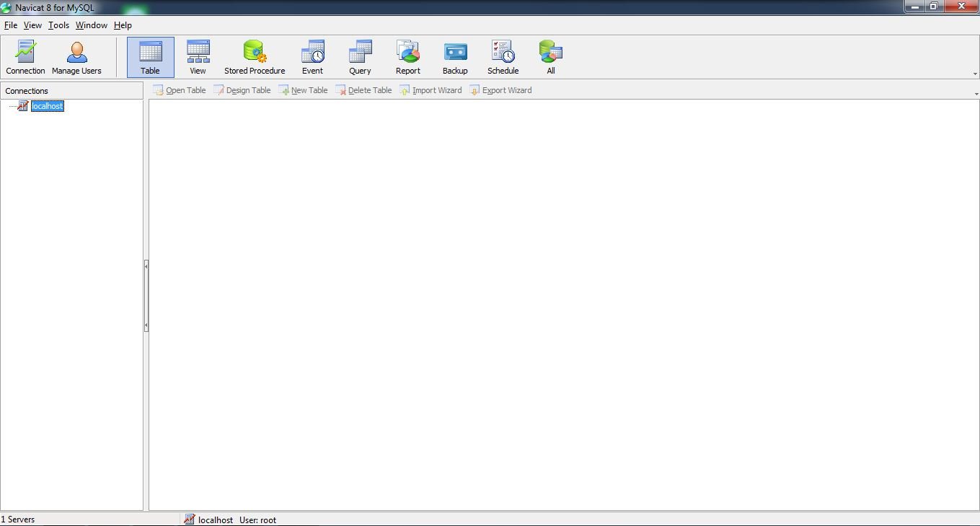Screen dimensions: 980x526
Task: Click 'User: root' in the status bar
Action: [258, 520]
